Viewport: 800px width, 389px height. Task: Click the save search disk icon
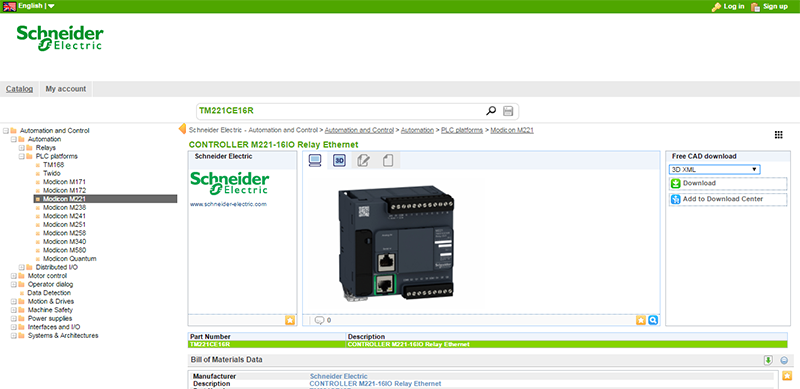tap(508, 111)
